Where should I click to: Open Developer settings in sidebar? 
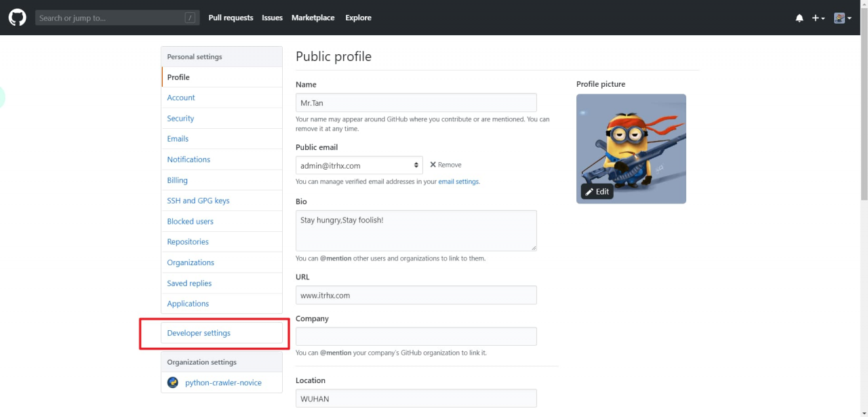coord(199,333)
